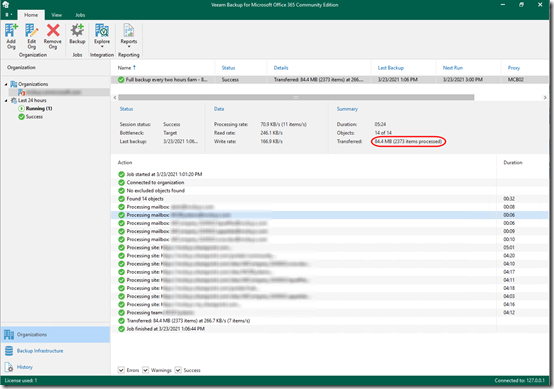Switch to the Jobs ribbon tab

80,15
